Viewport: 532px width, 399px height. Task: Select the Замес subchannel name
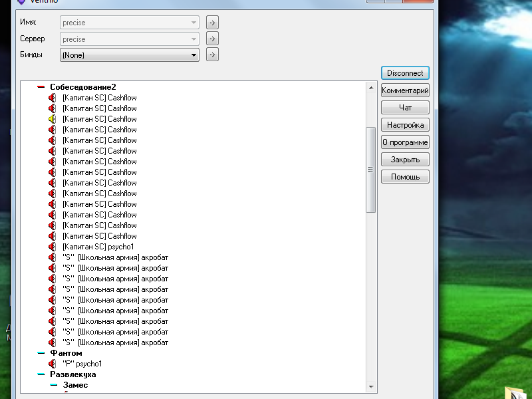click(x=75, y=385)
